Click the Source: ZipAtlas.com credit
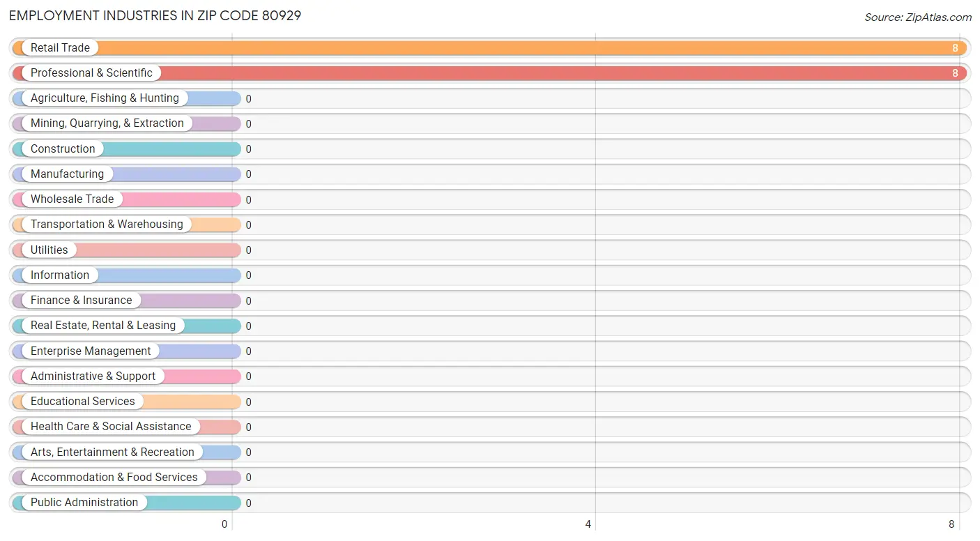This screenshot has width=980, height=541. [918, 17]
